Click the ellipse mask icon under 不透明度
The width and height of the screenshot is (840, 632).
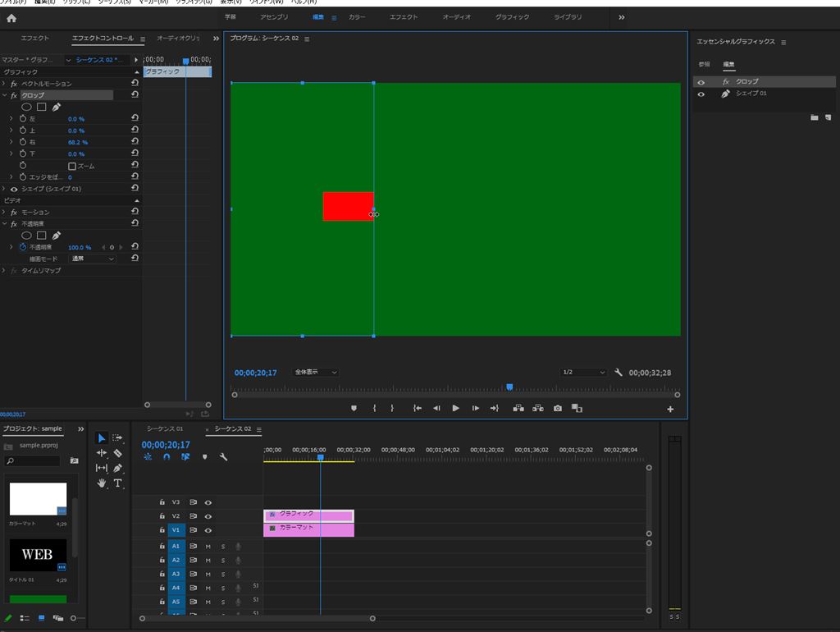26,236
